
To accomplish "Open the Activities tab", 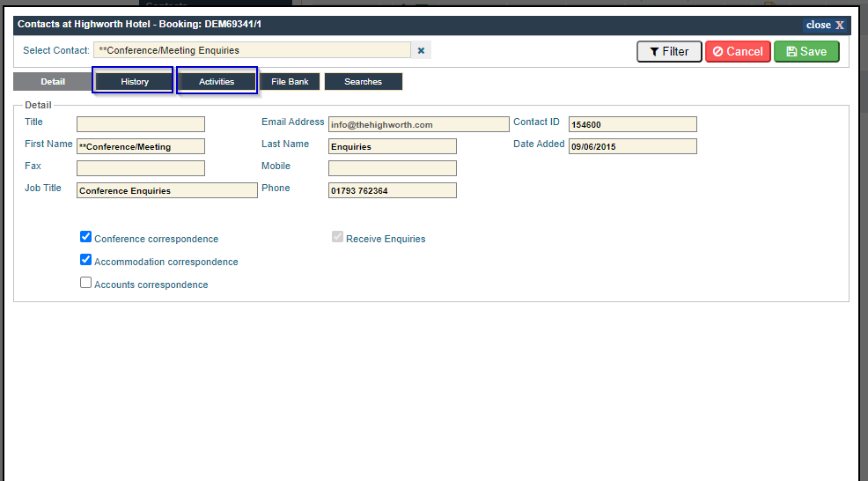I will pyautogui.click(x=217, y=81).
